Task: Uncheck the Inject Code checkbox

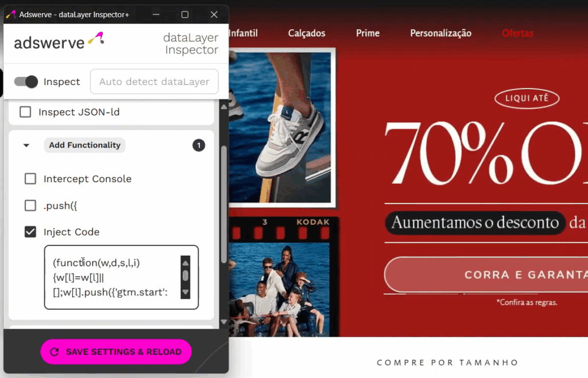Action: click(x=30, y=232)
